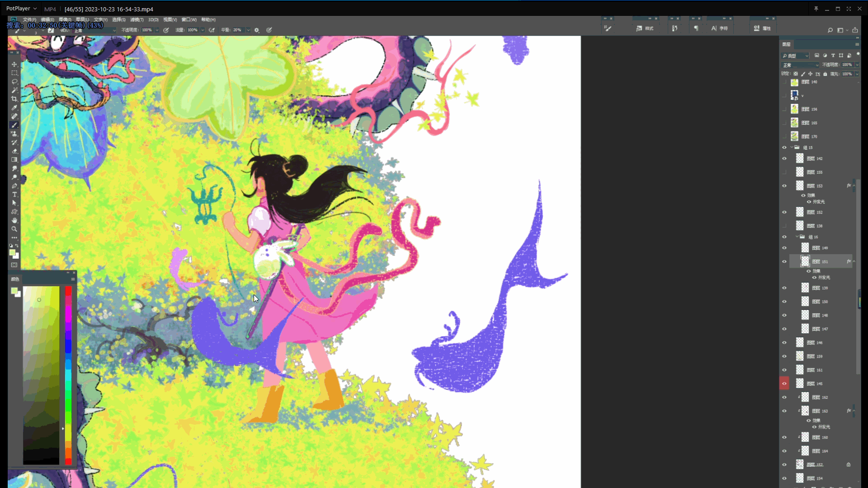This screenshot has width=868, height=488.
Task: Click the lock all padlock icon
Action: click(x=825, y=74)
